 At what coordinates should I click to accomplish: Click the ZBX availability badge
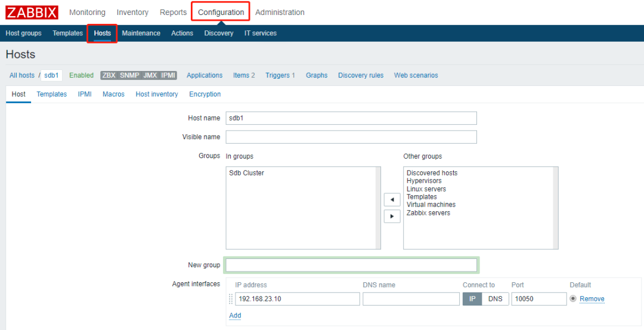point(109,75)
